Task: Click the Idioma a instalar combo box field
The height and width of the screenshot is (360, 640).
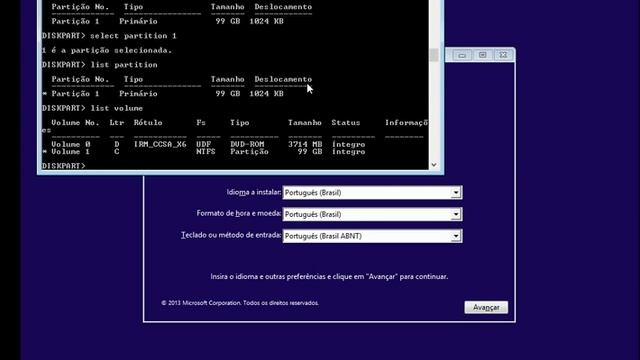Action: point(372,193)
